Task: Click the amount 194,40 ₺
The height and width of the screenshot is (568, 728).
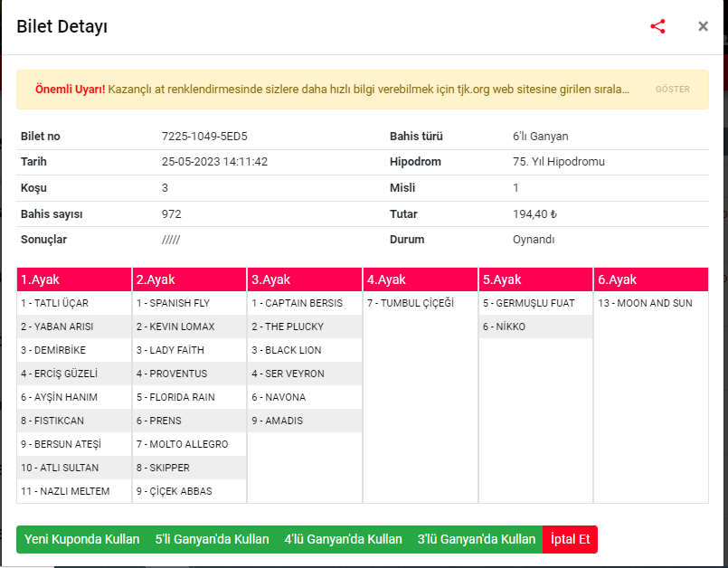Action: [534, 214]
